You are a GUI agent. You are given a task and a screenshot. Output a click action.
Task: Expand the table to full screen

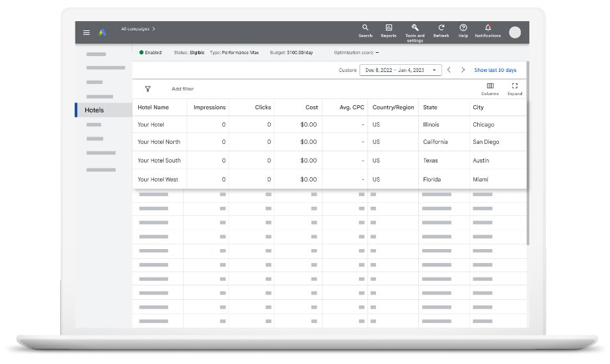[515, 86]
